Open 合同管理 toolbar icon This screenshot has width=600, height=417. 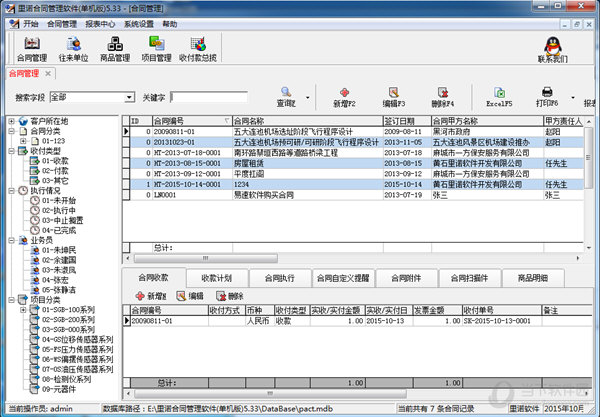click(31, 48)
